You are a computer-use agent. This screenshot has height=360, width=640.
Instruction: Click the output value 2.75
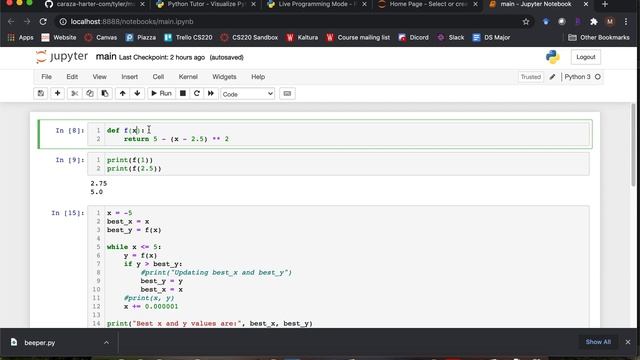[x=99, y=184]
